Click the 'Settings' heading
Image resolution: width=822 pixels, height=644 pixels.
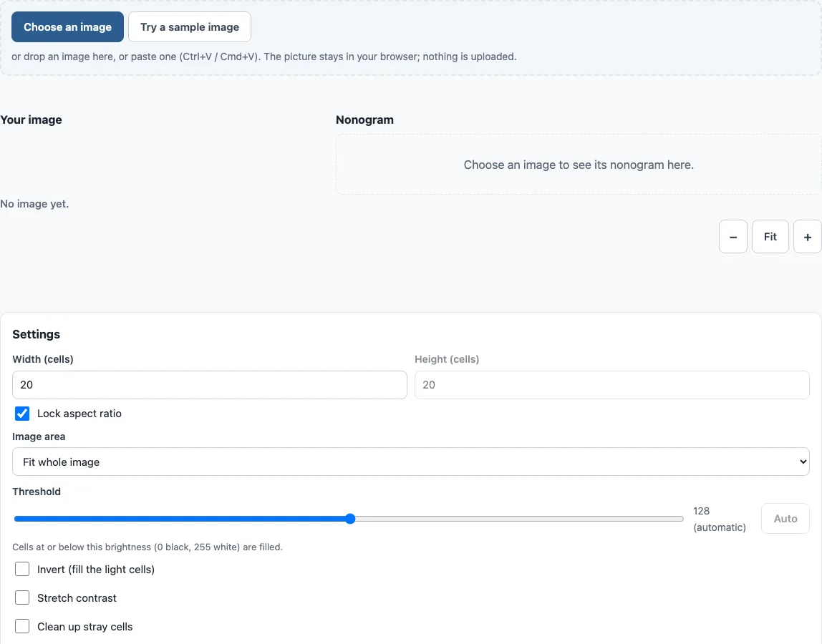pos(37,334)
